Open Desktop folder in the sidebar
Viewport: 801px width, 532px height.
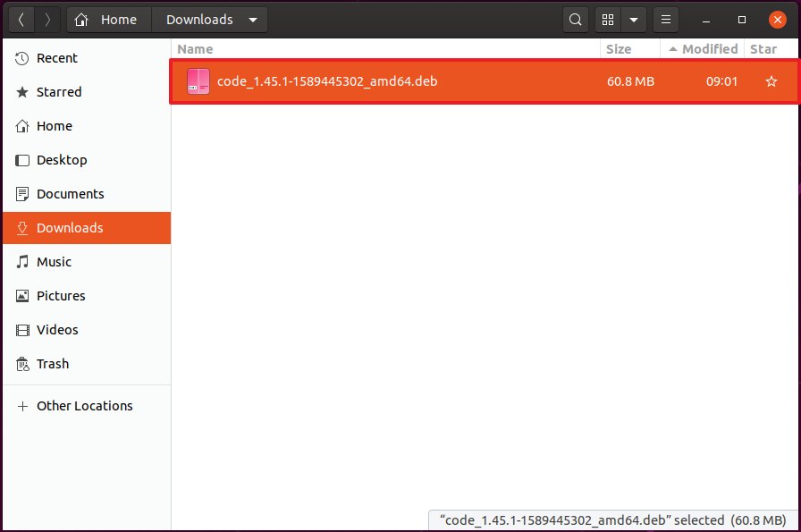(87, 160)
